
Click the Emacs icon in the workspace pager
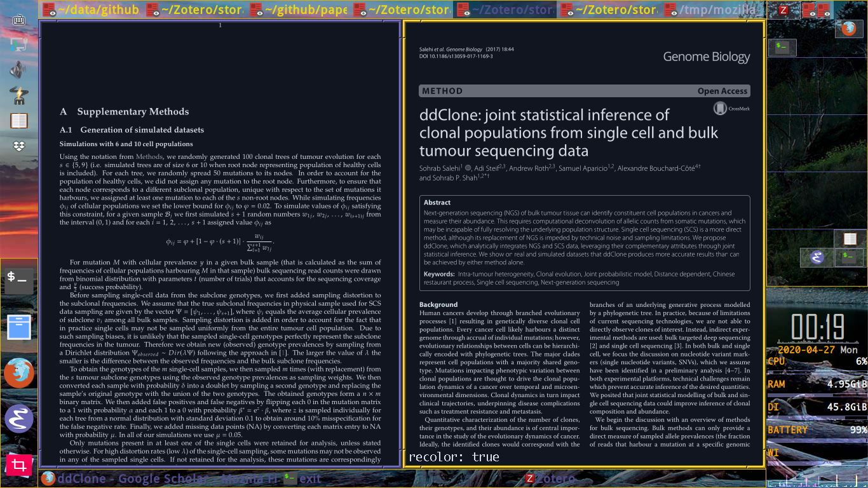pos(817,257)
